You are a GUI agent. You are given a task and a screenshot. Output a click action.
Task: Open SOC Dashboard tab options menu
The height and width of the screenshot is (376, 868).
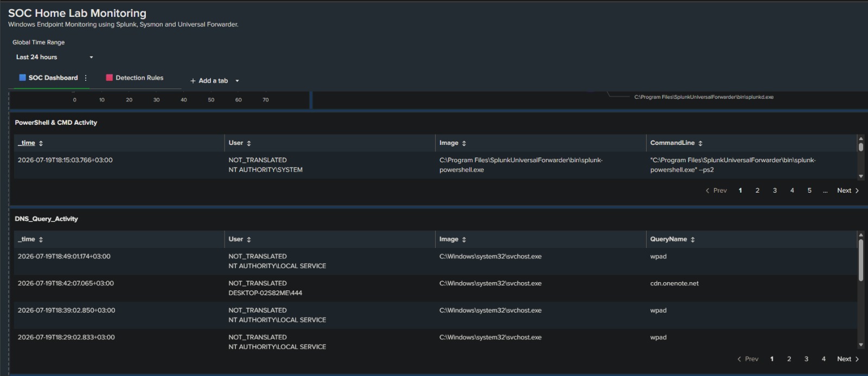[x=86, y=78]
